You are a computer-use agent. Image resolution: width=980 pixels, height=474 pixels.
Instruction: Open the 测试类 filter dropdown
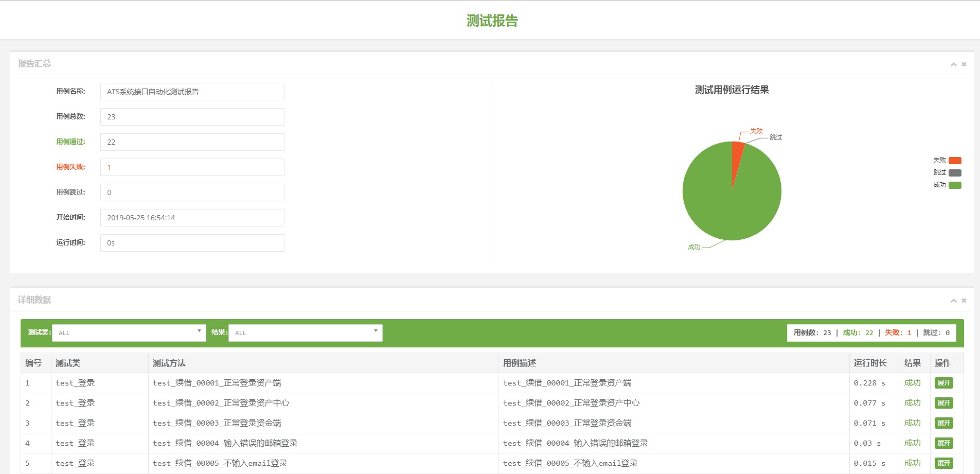click(x=129, y=332)
